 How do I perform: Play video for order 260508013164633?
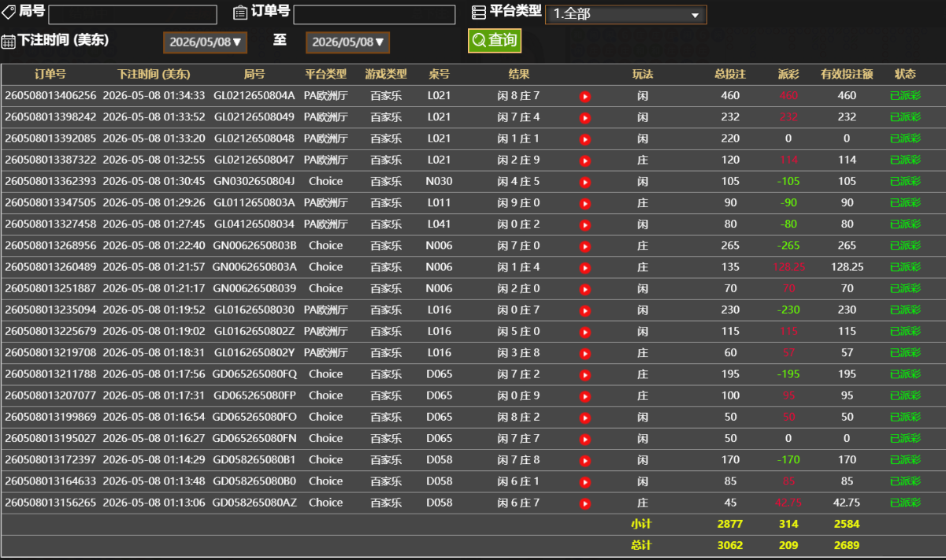coord(585,482)
